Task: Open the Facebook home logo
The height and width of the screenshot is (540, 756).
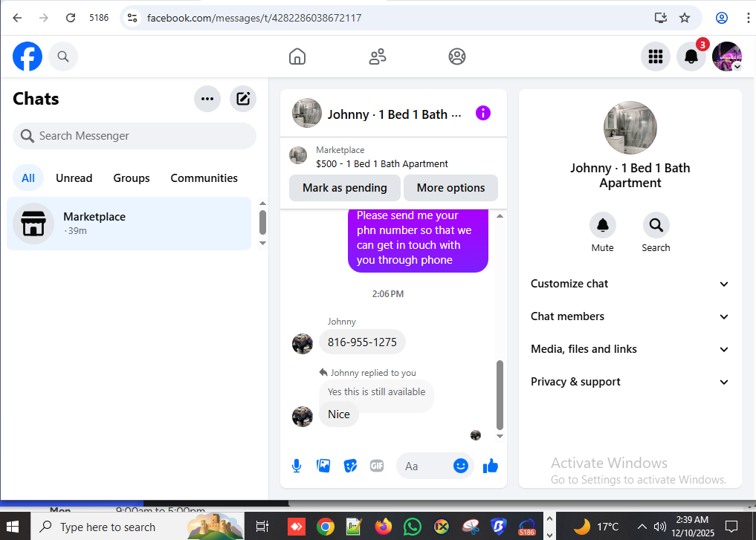Action: point(28,56)
